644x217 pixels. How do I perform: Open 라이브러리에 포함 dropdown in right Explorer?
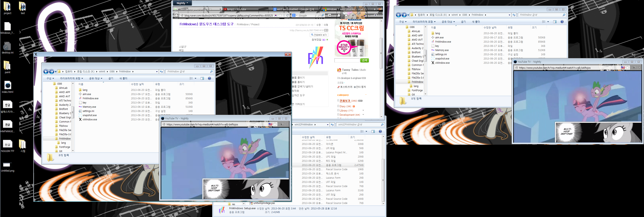tap(424, 22)
